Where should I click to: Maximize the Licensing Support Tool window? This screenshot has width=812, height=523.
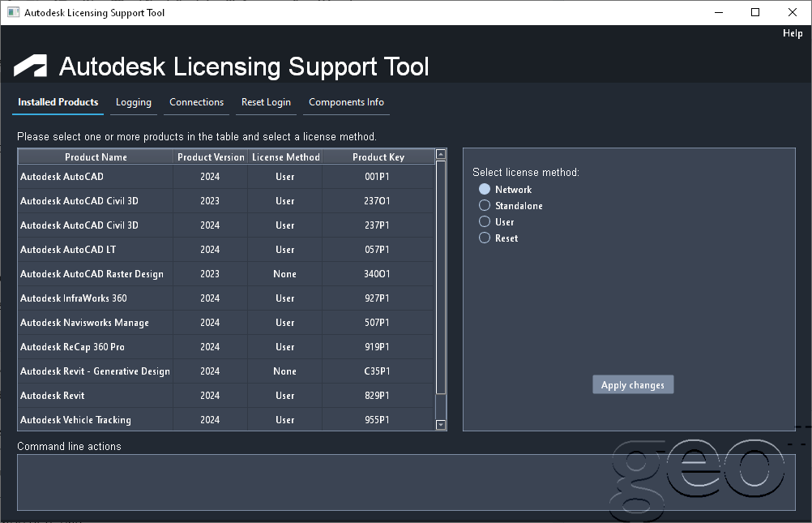[755, 12]
